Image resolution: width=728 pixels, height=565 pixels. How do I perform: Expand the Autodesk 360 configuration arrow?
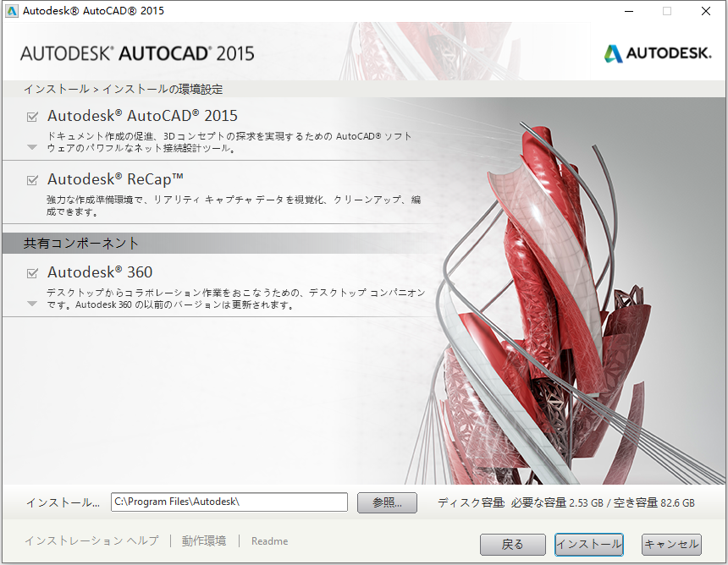[32, 304]
